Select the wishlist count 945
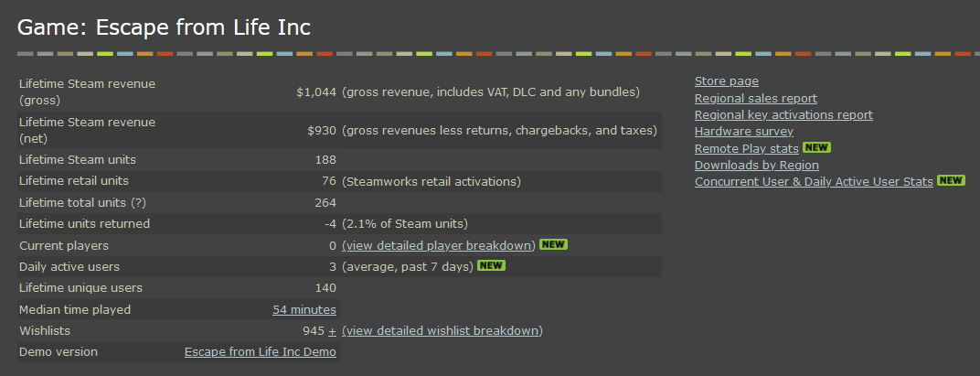Image resolution: width=980 pixels, height=376 pixels. (314, 331)
